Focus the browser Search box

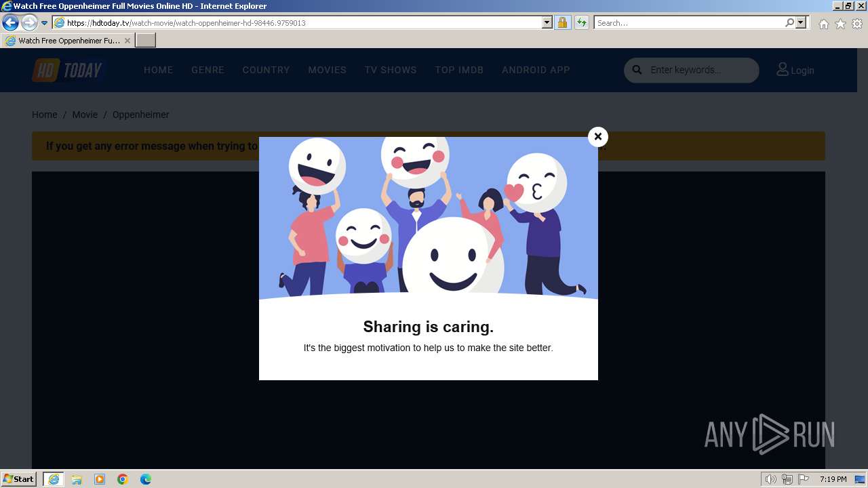pyautogui.click(x=689, y=22)
